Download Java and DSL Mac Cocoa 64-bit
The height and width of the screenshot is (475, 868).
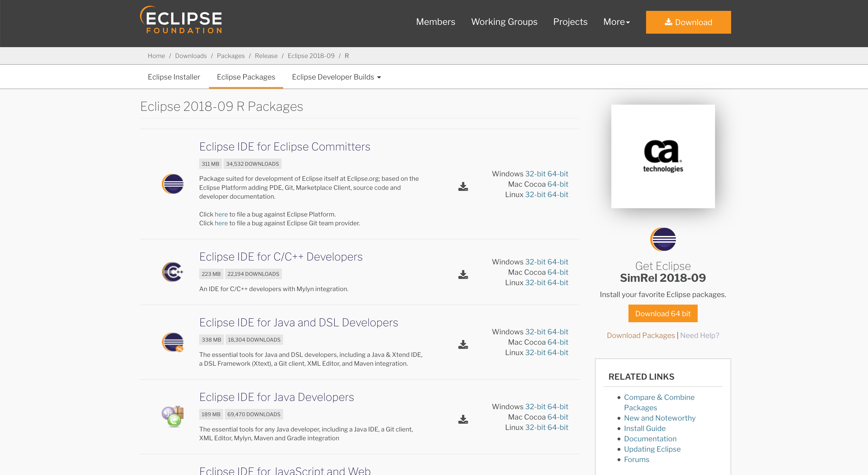pos(558,342)
